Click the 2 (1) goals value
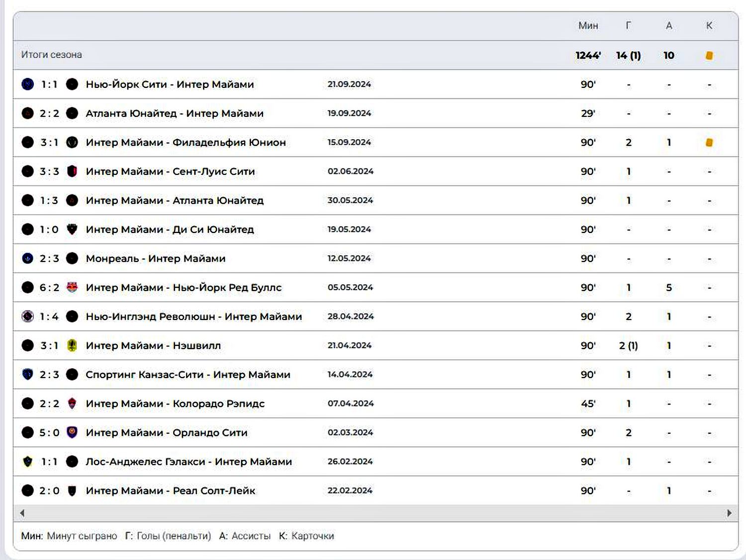 pyautogui.click(x=629, y=345)
